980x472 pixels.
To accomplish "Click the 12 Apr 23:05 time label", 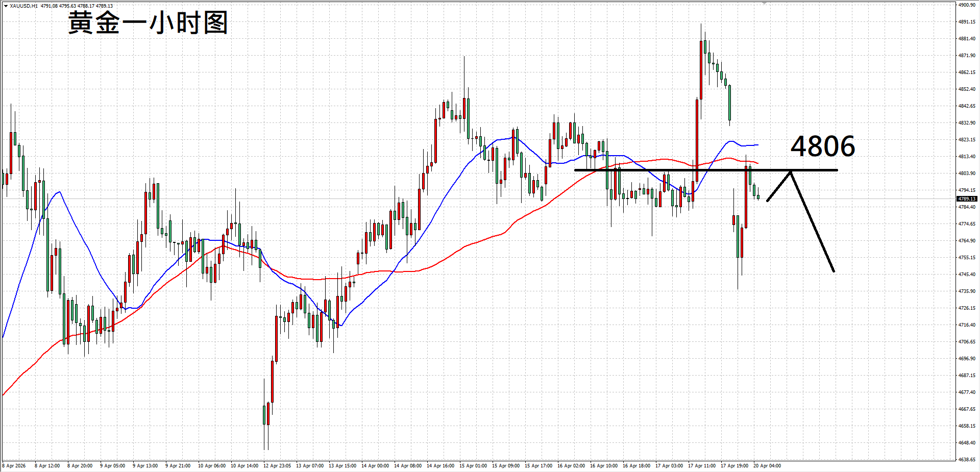I will pos(277,465).
